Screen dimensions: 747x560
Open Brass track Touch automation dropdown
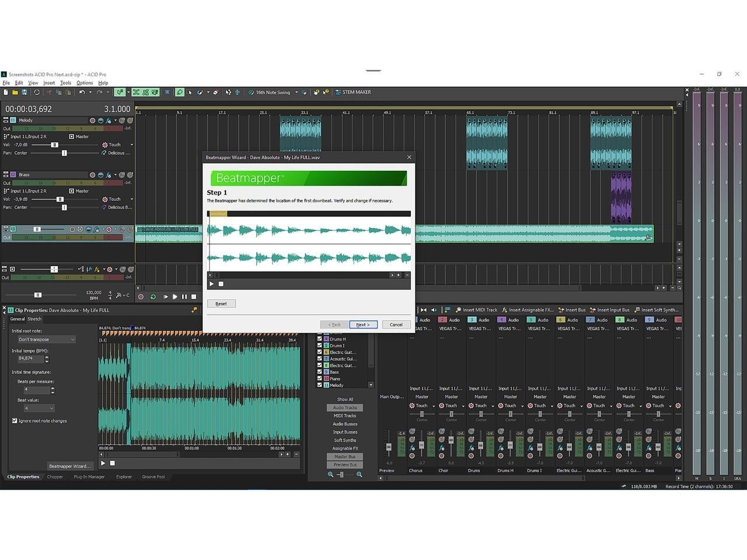pyautogui.click(x=132, y=199)
